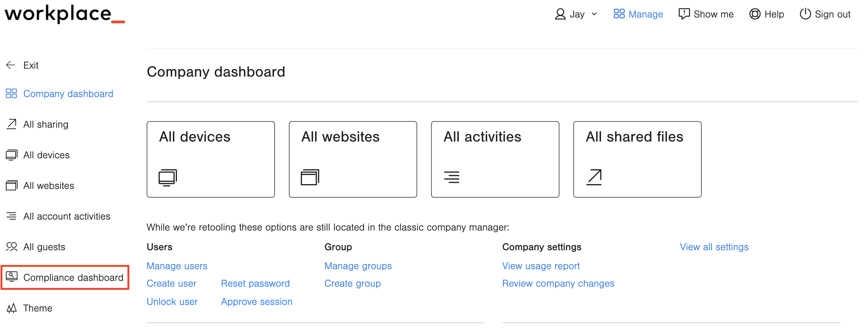Click the Theme icon in the sidebar

(11, 308)
